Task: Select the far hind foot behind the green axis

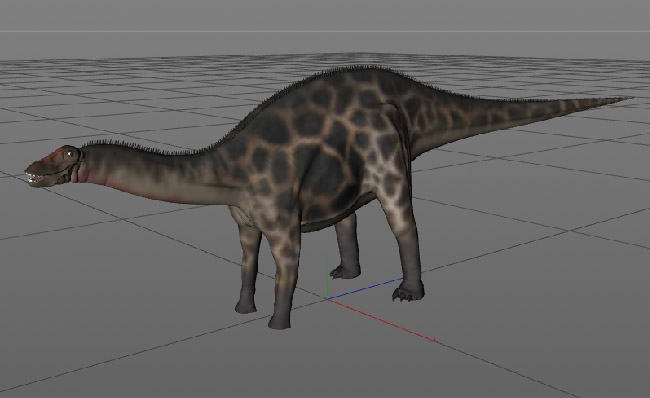Action: tap(345, 272)
